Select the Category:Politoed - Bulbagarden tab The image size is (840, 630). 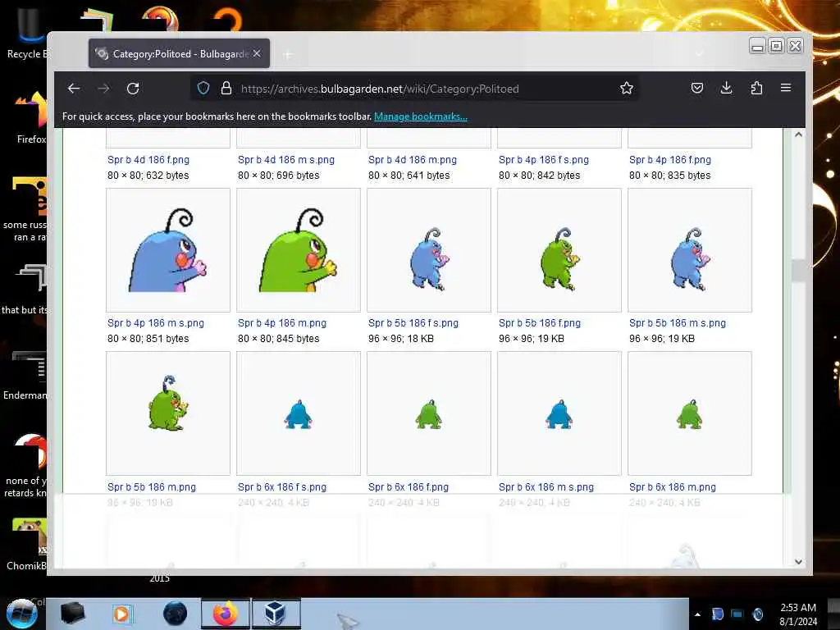click(179, 53)
